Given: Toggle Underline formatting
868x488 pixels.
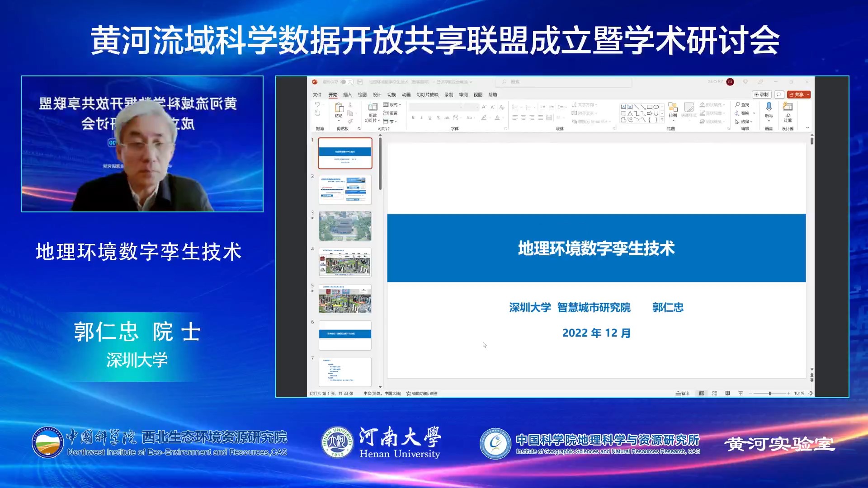Looking at the screenshot, I should 430,117.
